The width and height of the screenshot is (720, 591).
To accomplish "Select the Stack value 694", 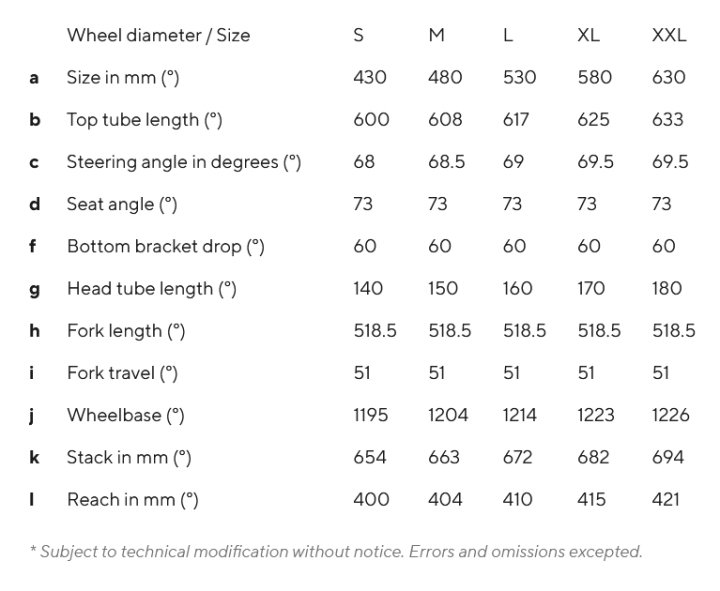I will click(x=668, y=457).
